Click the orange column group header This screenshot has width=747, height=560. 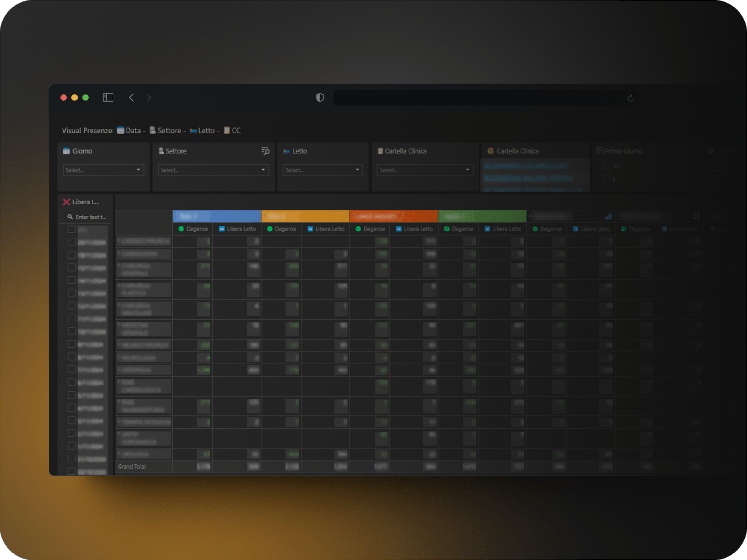coord(305,217)
